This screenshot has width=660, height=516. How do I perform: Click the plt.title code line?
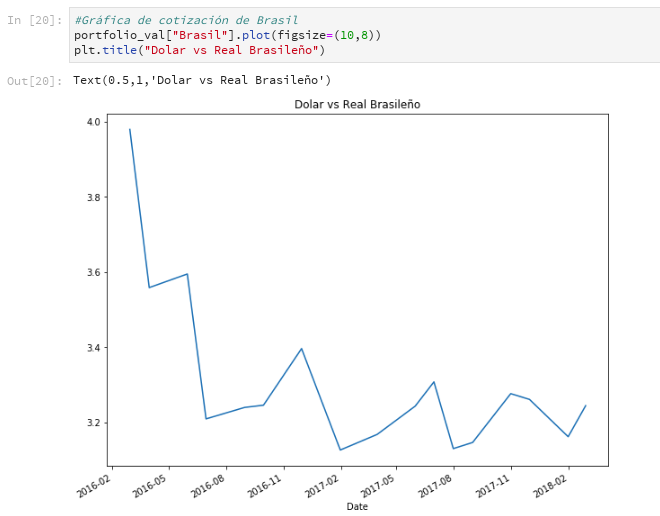(199, 50)
